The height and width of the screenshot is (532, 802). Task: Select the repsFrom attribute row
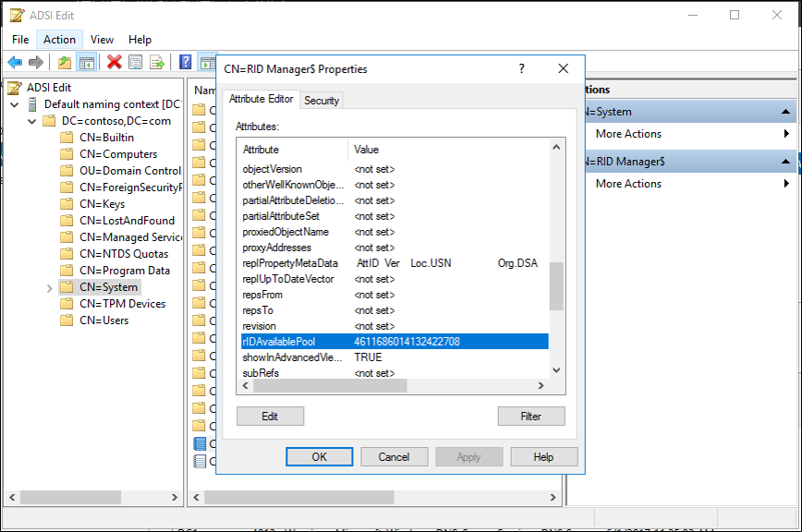[x=395, y=295]
